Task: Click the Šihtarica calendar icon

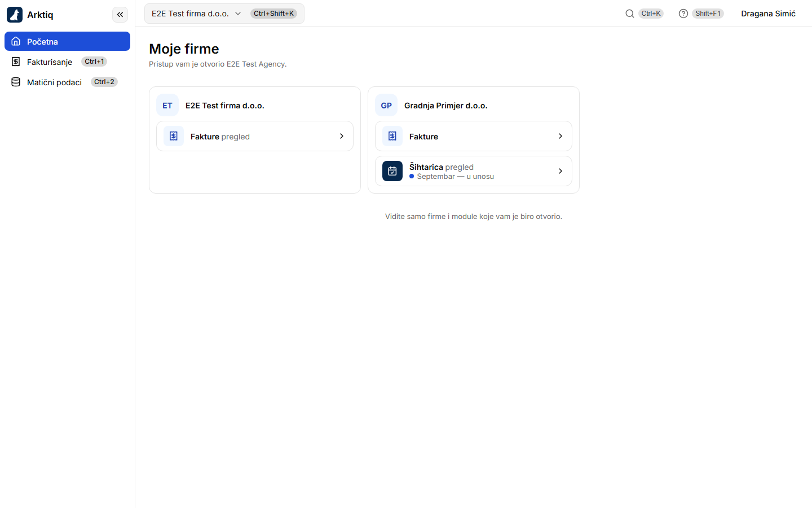Action: pos(392,171)
